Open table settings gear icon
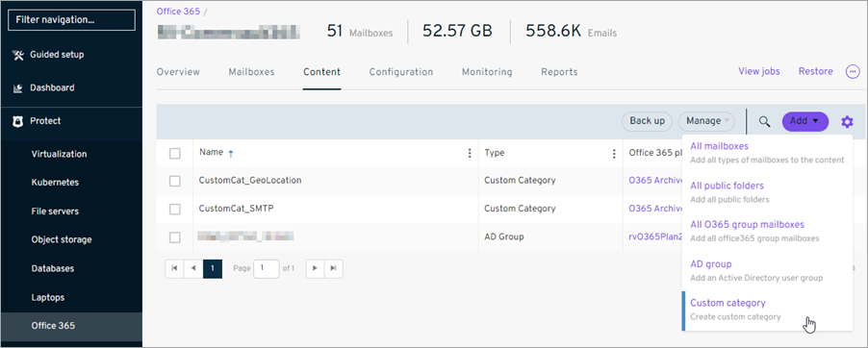 click(x=847, y=122)
